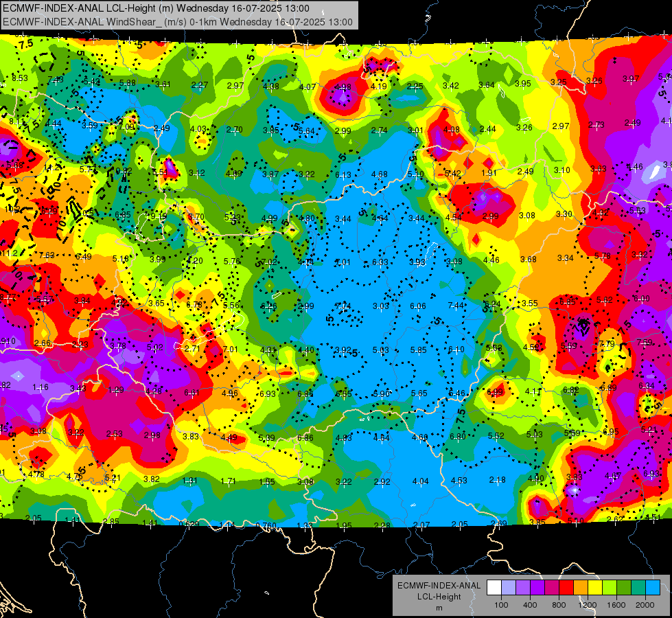Click wind shear value 2.74
The height and width of the screenshot is (618, 672).
coord(380,130)
